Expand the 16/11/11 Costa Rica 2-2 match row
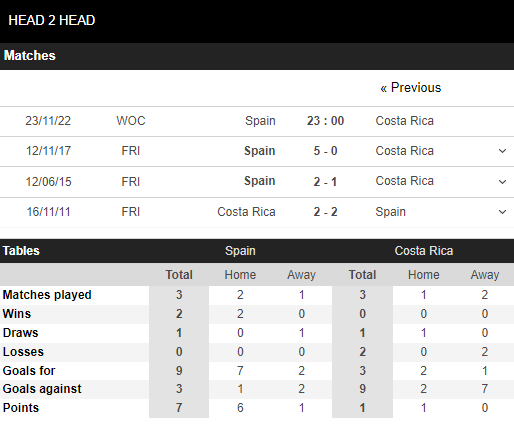 tap(502, 212)
